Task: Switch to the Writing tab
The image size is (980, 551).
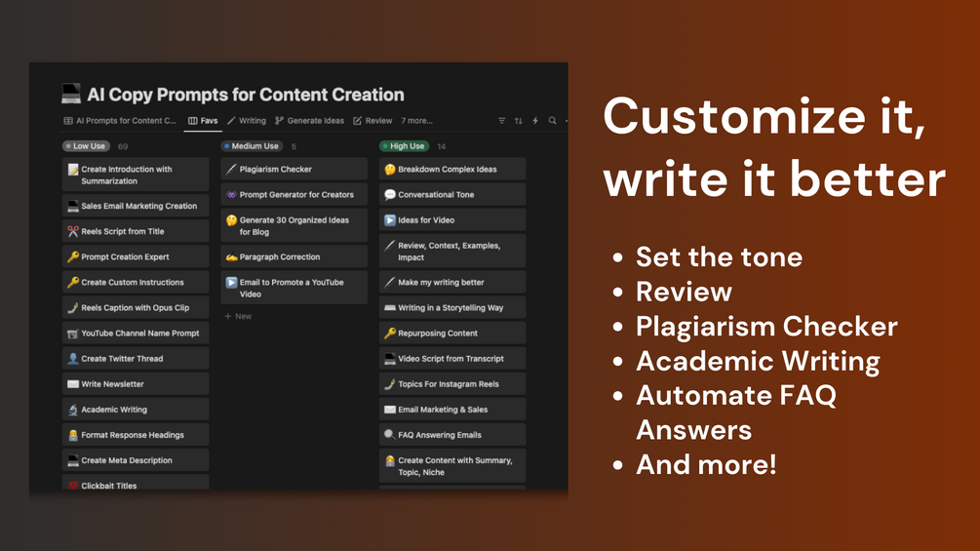Action: click(x=247, y=121)
